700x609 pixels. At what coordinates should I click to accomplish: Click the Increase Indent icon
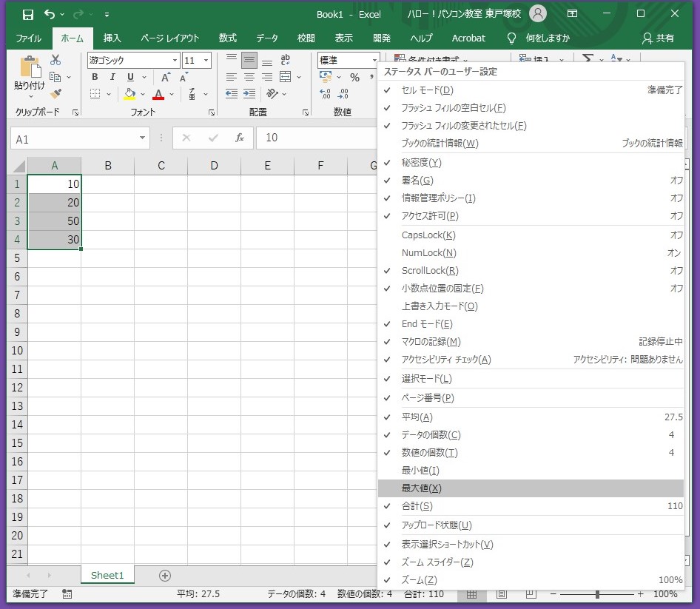coord(249,94)
